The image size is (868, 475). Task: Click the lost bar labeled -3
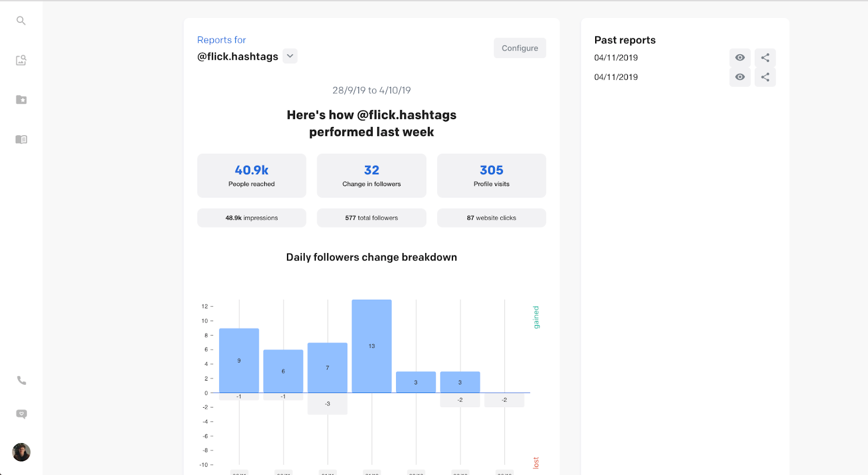click(x=328, y=404)
